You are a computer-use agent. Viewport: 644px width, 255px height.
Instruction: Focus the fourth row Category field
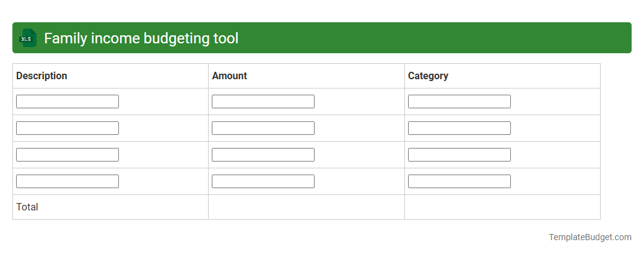459,181
